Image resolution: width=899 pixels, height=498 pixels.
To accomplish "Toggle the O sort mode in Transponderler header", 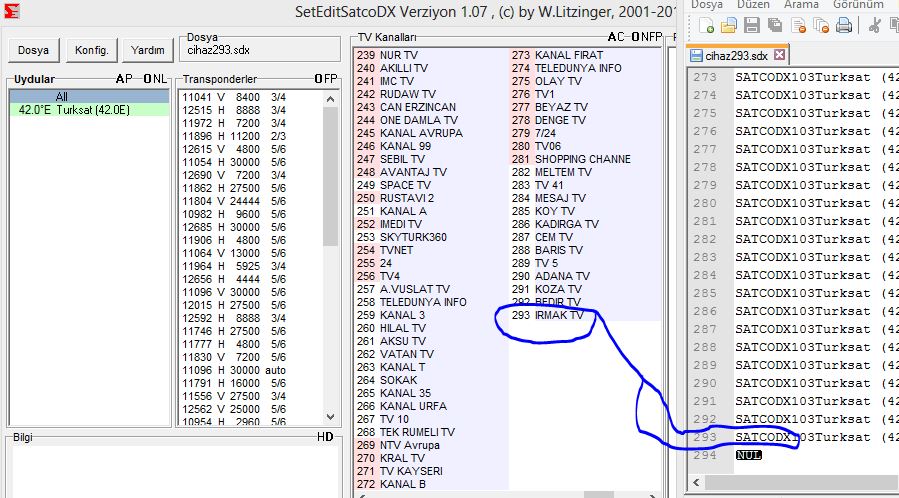I will coord(318,79).
